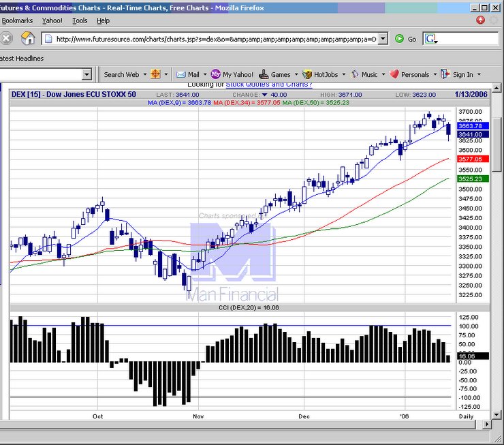Screen dimensions: 504x445
Task: Click the My Yahoo! toolbar label
Action: click(238, 74)
